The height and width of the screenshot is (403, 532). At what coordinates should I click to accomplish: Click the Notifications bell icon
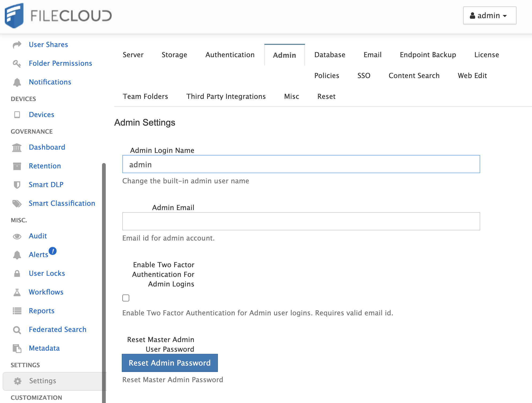[x=17, y=82]
